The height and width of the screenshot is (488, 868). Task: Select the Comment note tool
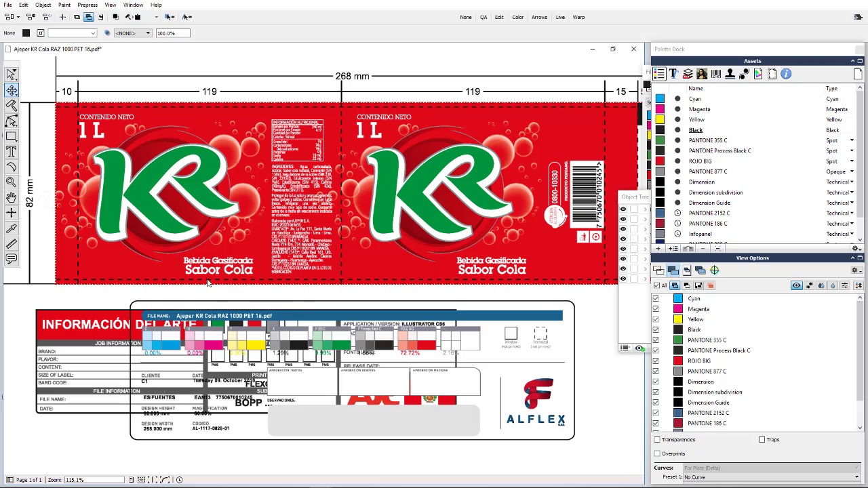point(12,259)
